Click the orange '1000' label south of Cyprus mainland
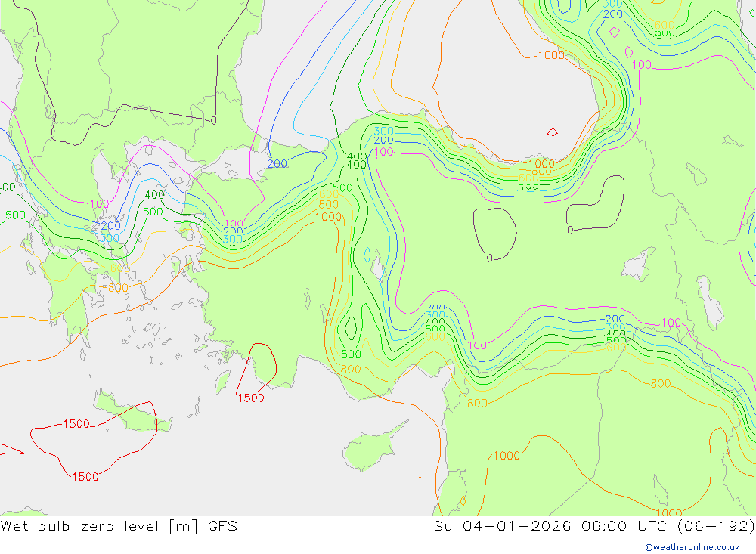The width and height of the screenshot is (756, 554). pyautogui.click(x=507, y=456)
